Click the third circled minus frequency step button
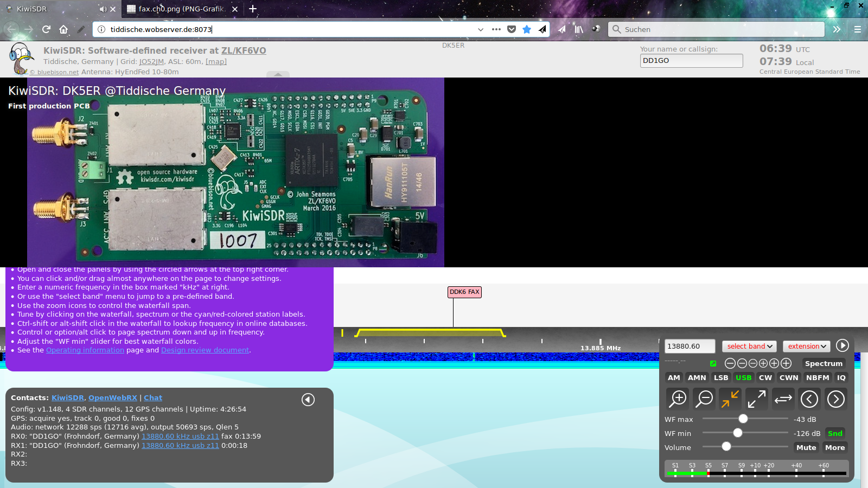Screen dimensions: 868x488 pos(752,363)
